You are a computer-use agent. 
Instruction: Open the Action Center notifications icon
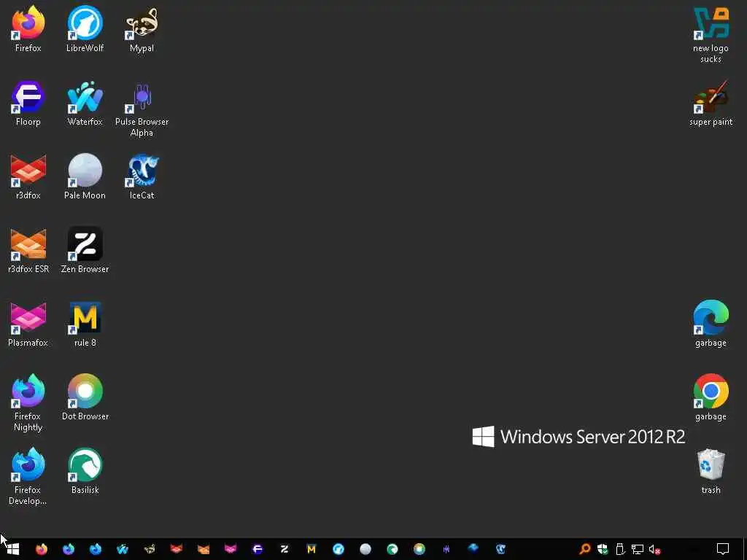[x=723, y=549]
